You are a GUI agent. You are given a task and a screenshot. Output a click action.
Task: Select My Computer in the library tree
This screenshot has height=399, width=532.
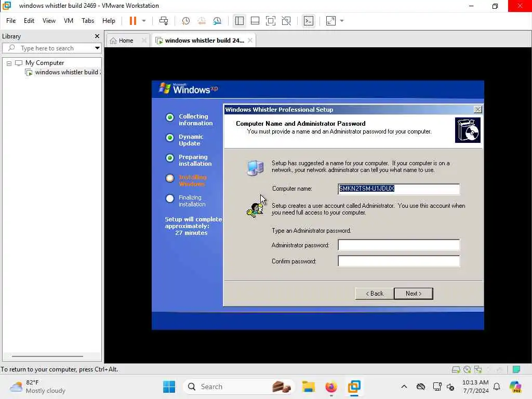tap(45, 63)
